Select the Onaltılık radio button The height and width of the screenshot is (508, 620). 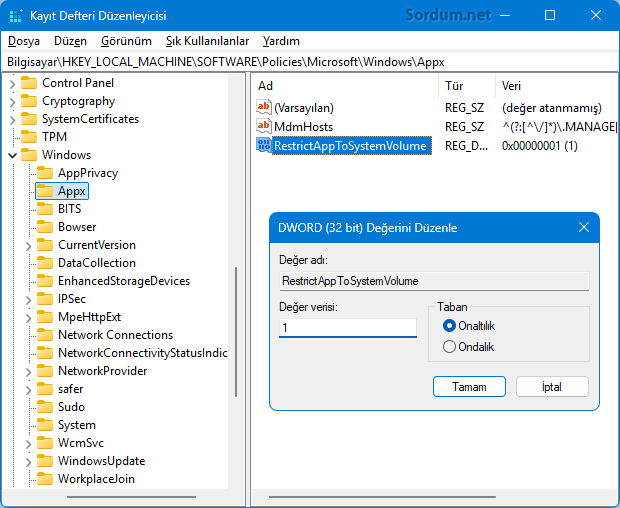tap(450, 326)
